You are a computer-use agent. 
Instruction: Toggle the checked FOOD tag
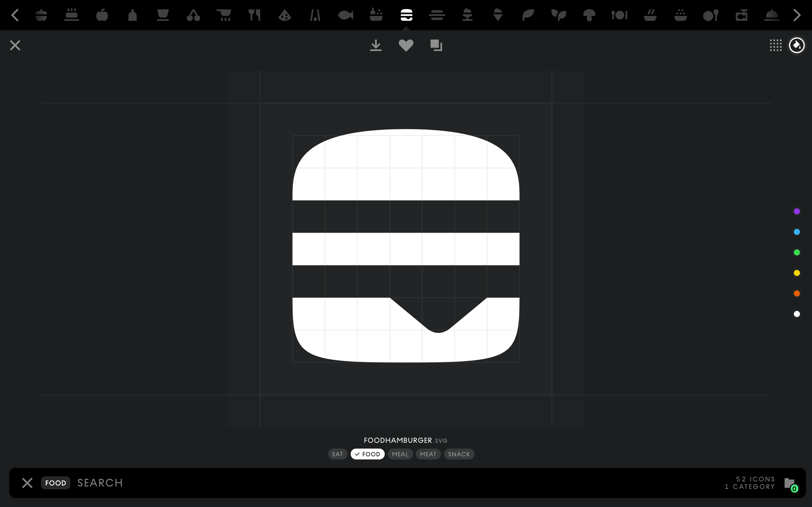point(367,454)
